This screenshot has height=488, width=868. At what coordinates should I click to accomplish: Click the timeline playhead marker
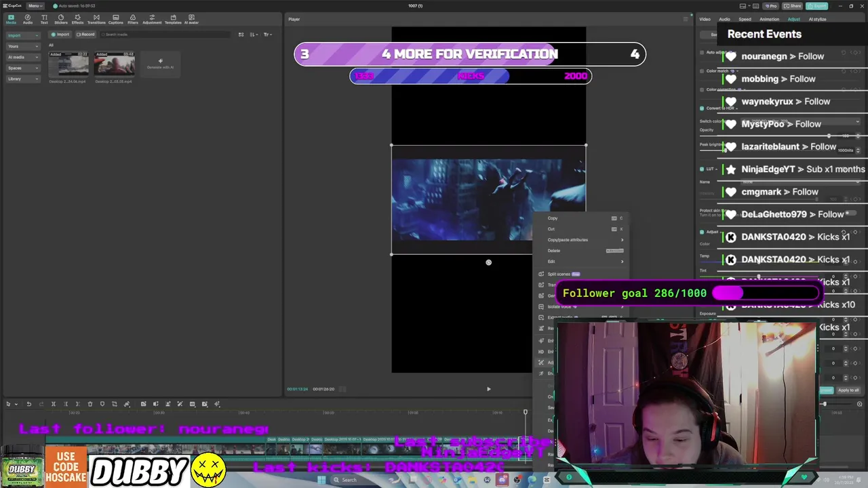[x=525, y=412]
